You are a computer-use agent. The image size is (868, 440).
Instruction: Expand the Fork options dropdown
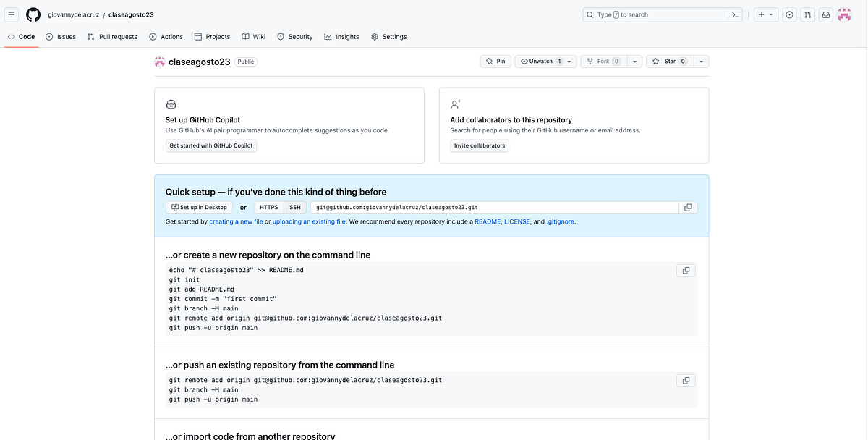(x=634, y=61)
